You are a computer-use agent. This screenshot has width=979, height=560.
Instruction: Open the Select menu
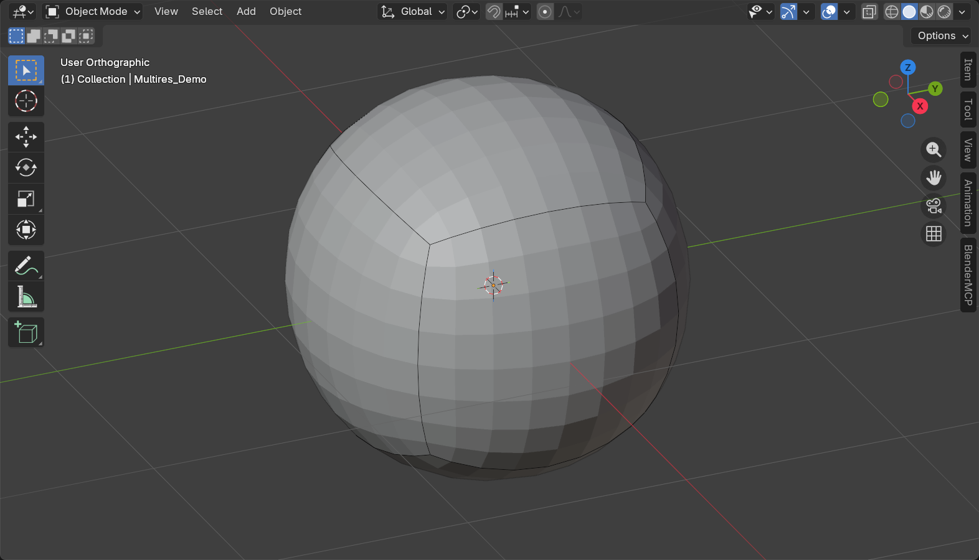click(207, 12)
